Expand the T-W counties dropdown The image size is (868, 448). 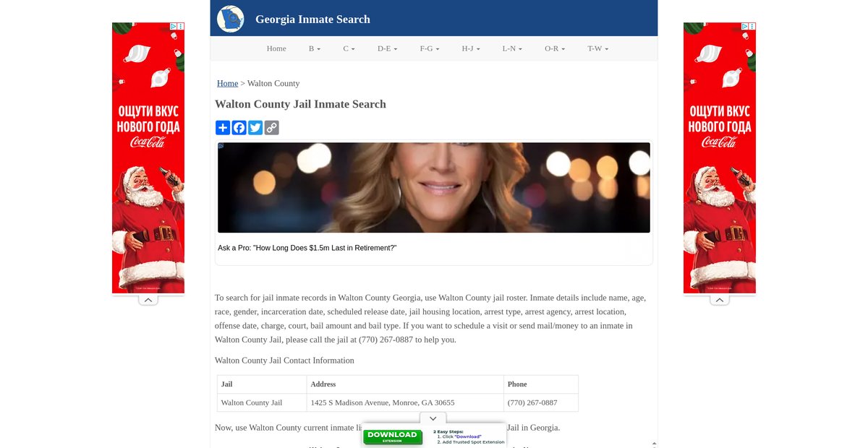[x=597, y=48]
